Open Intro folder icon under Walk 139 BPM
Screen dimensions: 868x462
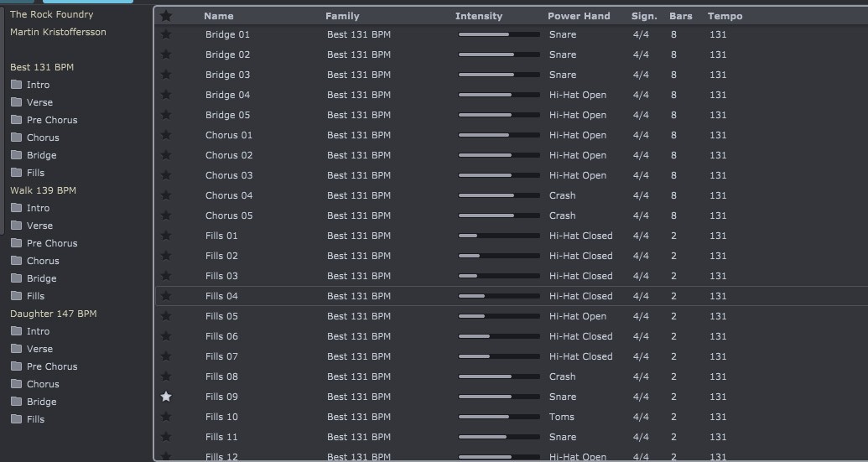tap(17, 208)
